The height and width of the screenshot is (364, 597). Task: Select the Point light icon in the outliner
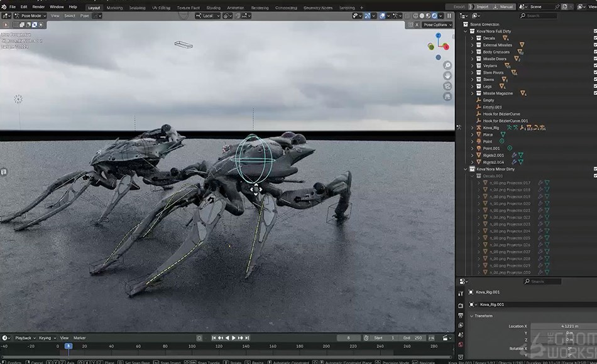click(x=479, y=141)
